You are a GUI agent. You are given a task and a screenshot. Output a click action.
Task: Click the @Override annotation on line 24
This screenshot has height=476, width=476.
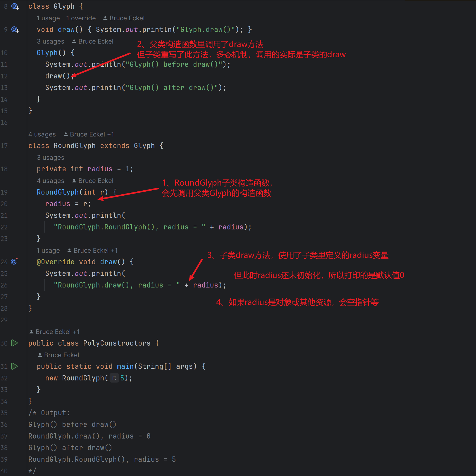pos(56,262)
